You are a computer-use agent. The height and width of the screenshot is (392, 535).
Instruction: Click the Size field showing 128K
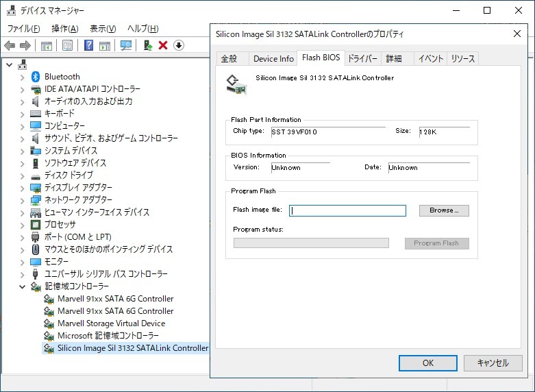(x=445, y=132)
